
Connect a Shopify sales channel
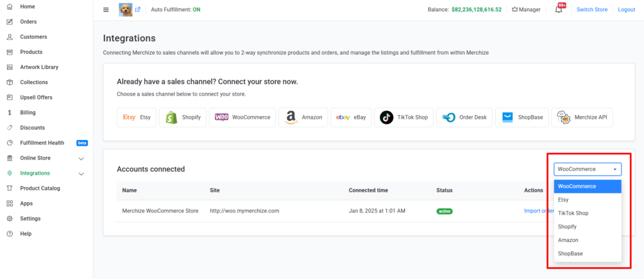183,118
